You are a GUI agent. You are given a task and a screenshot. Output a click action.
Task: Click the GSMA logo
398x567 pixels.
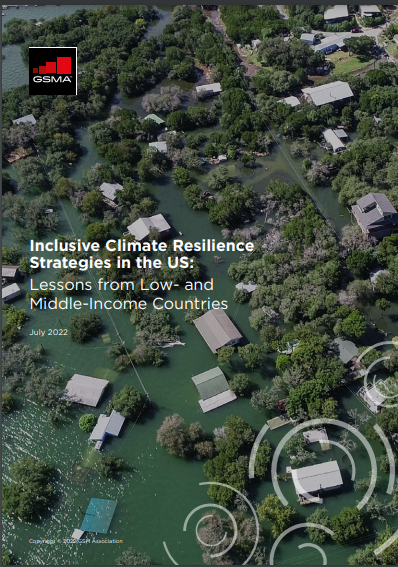pyautogui.click(x=53, y=71)
